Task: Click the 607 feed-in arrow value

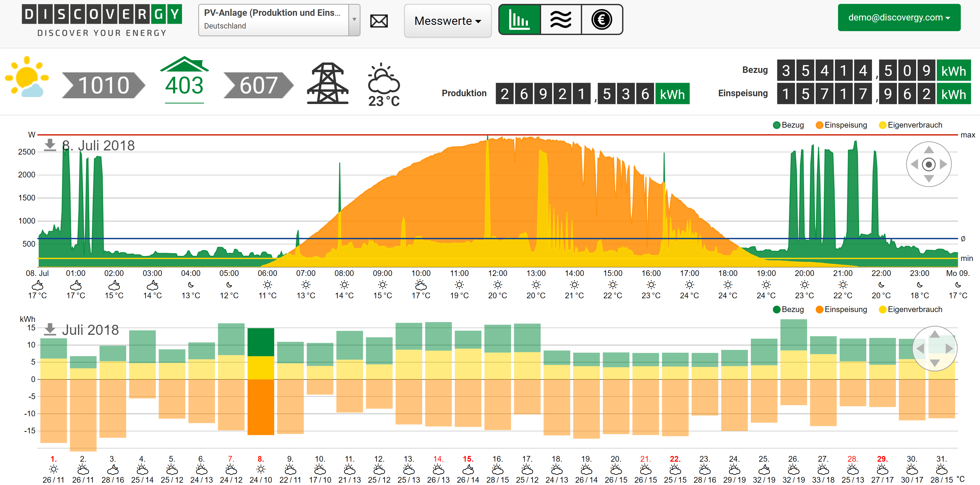Action: (259, 85)
